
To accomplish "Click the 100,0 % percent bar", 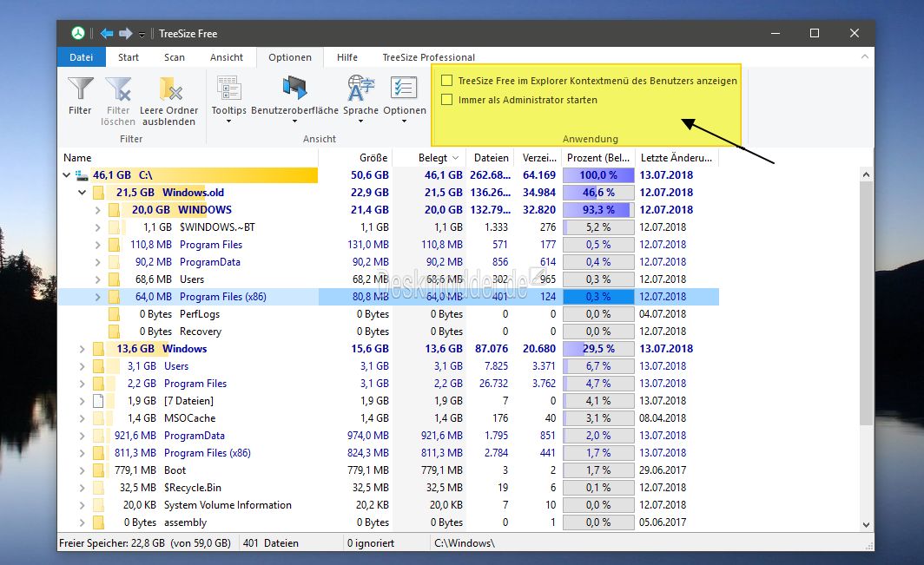I will pyautogui.click(x=598, y=175).
